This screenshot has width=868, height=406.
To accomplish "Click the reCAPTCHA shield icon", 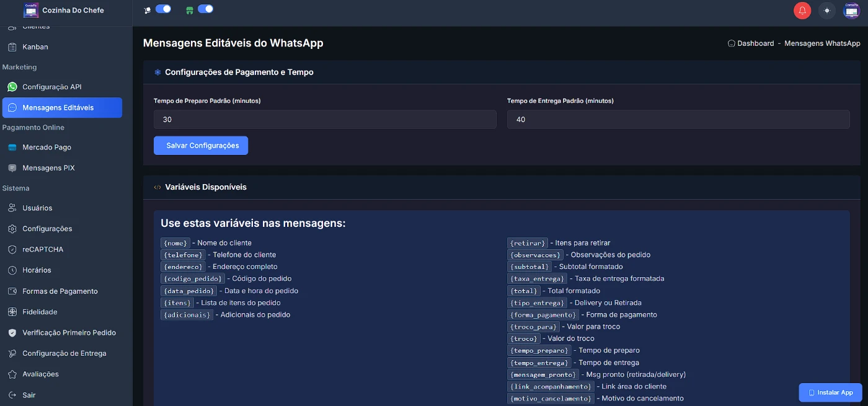I will point(12,250).
